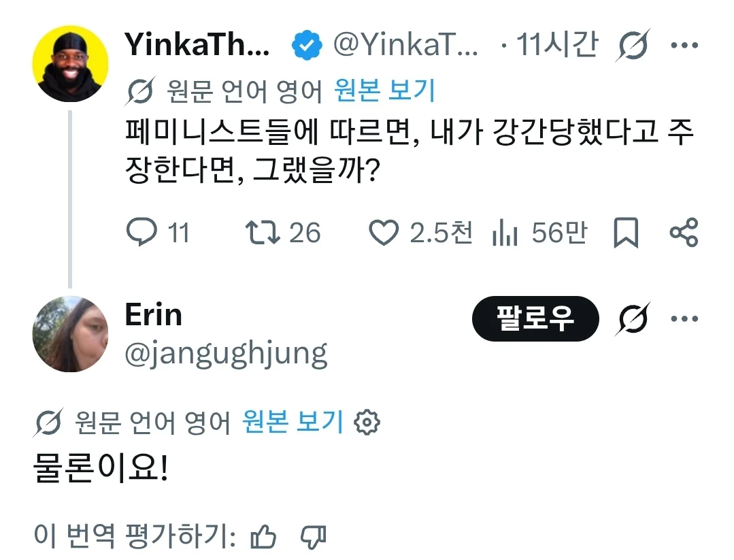Like YinkaTh's post with the heart icon

pyautogui.click(x=384, y=232)
